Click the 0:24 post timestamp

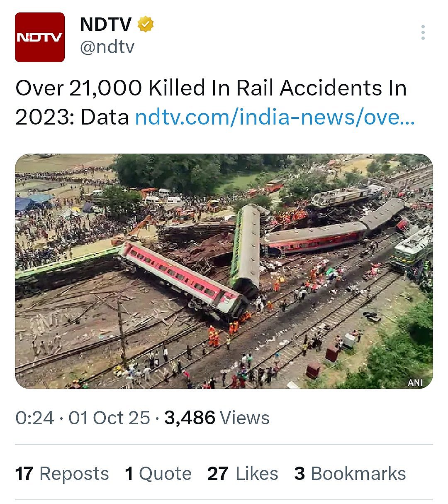[x=34, y=418]
